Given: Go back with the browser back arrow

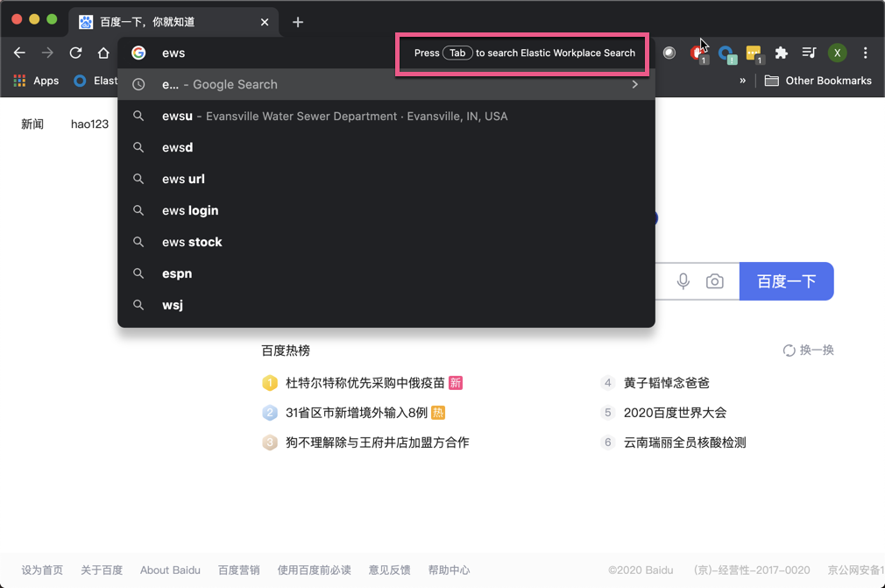Looking at the screenshot, I should pyautogui.click(x=20, y=53).
